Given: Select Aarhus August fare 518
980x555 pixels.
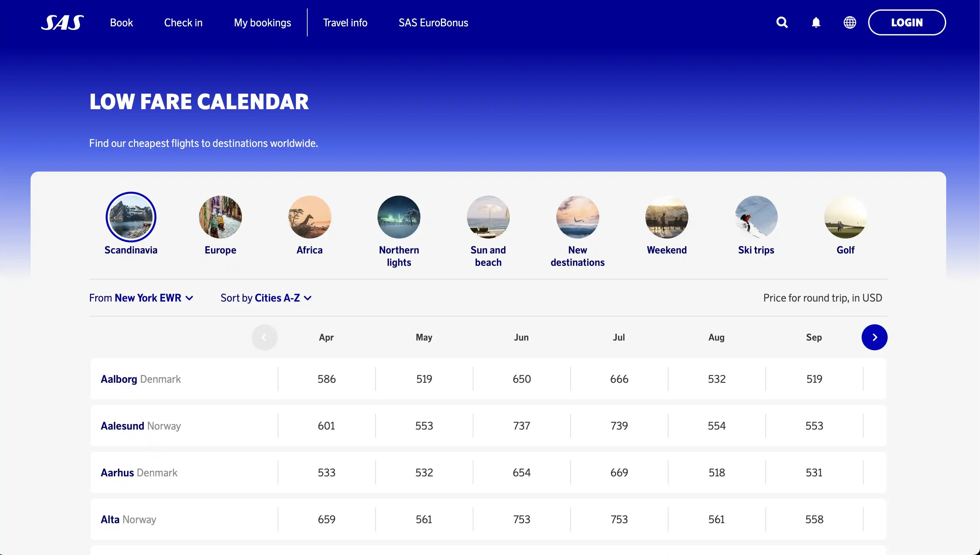Looking at the screenshot, I should pyautogui.click(x=717, y=473).
